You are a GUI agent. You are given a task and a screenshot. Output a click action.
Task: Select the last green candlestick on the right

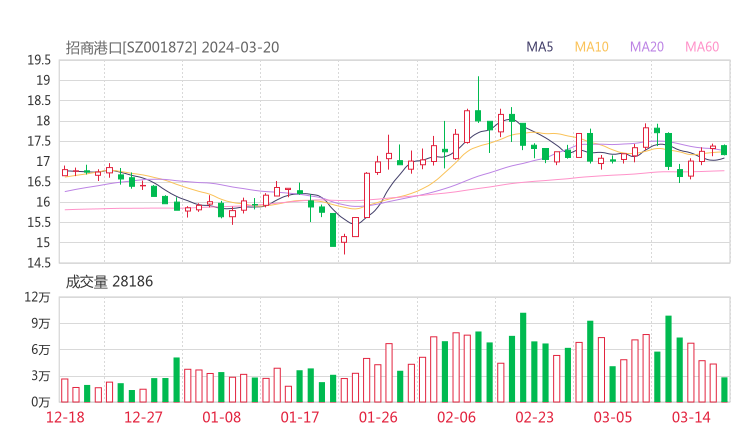724,150
